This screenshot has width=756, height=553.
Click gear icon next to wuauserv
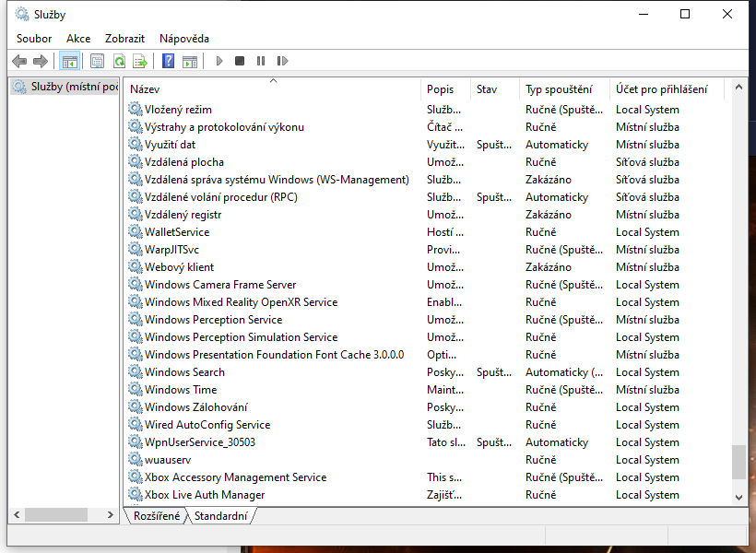coord(136,460)
